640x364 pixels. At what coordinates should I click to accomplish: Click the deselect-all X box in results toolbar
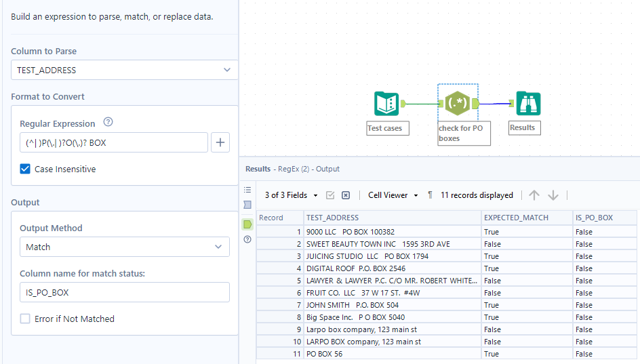pos(346,195)
